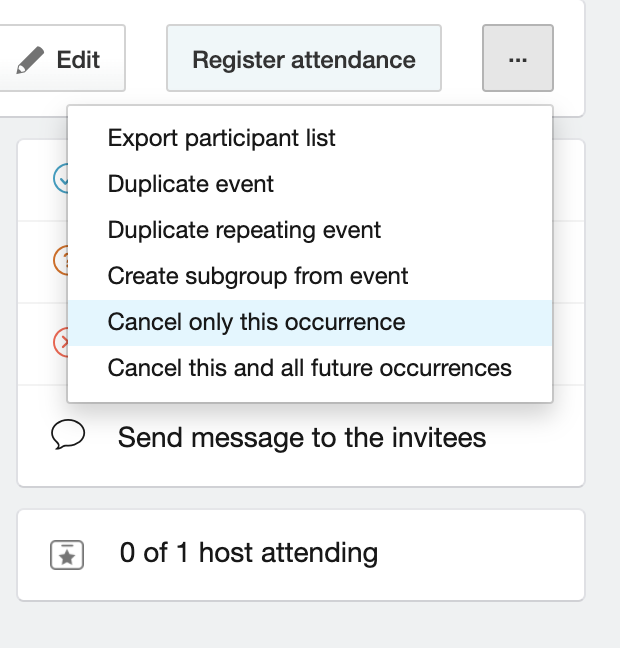Image resolution: width=620 pixels, height=648 pixels.
Task: Click the white card edge right of the dropdown menu
Action: tap(569, 264)
